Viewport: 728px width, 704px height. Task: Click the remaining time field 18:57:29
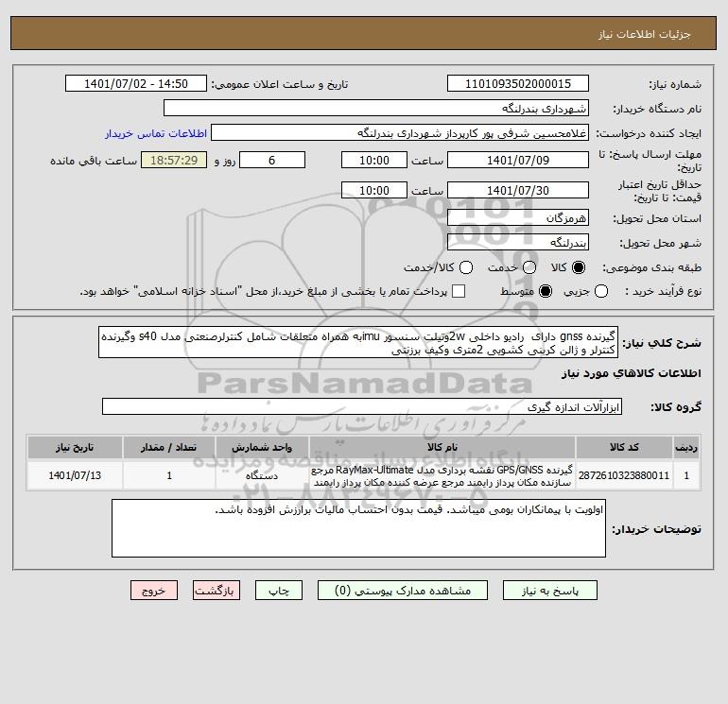pyautogui.click(x=174, y=160)
